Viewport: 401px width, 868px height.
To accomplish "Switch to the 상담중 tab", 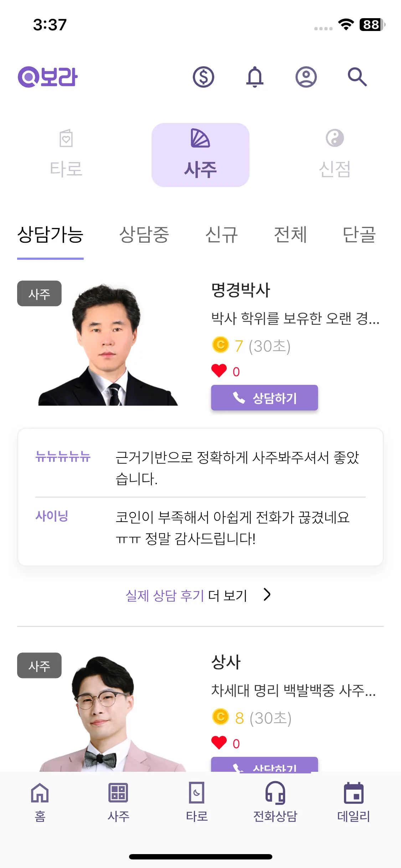I will click(x=144, y=235).
